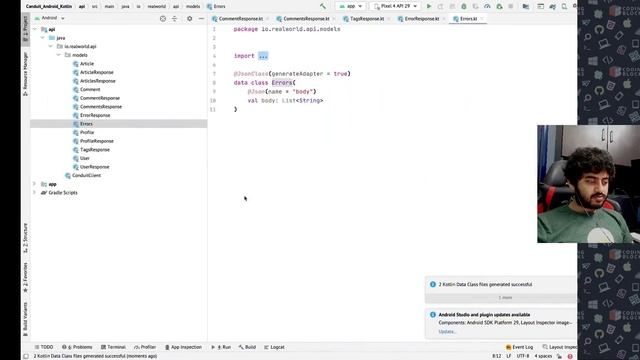Collapse the java folder node
This screenshot has height=360, width=640.
42,38
